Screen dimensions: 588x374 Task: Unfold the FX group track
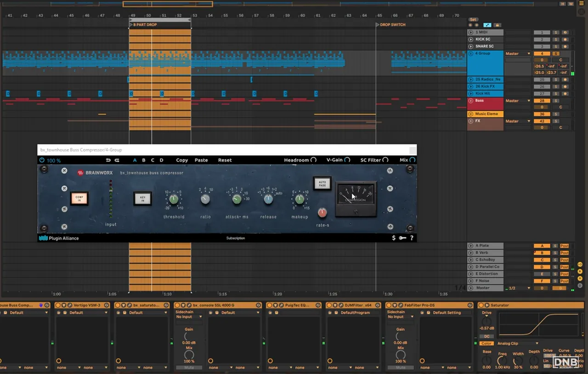point(471,121)
